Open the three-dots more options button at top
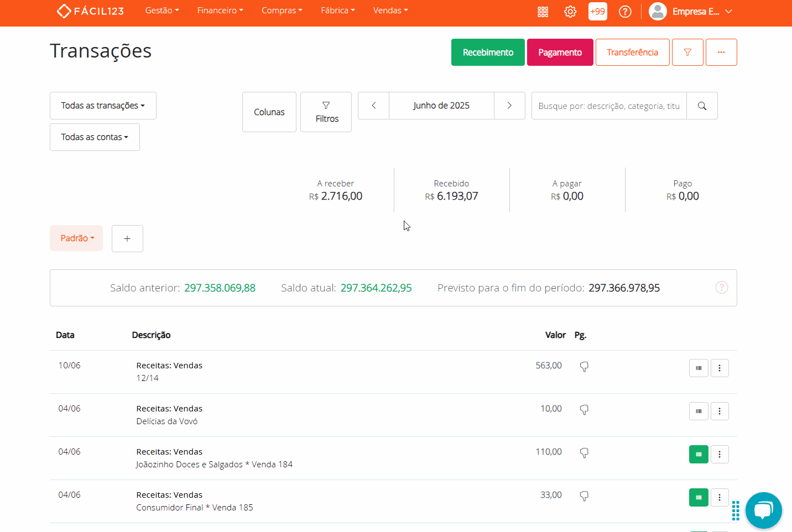This screenshot has width=792, height=532. pos(721,53)
